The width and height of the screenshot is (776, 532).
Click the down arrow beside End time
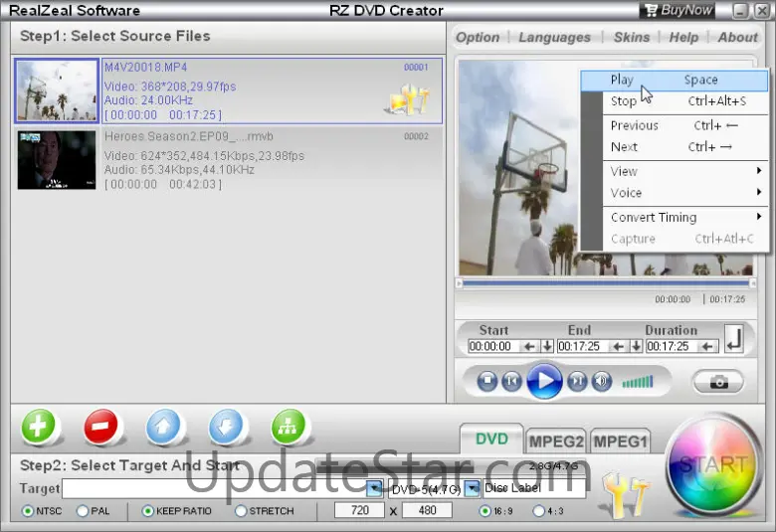[x=636, y=346]
